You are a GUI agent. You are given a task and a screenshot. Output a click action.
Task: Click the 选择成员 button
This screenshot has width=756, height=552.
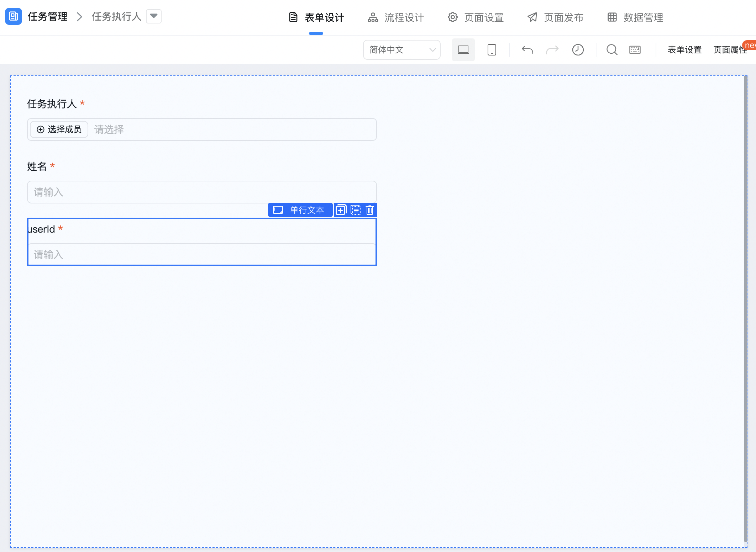59,129
